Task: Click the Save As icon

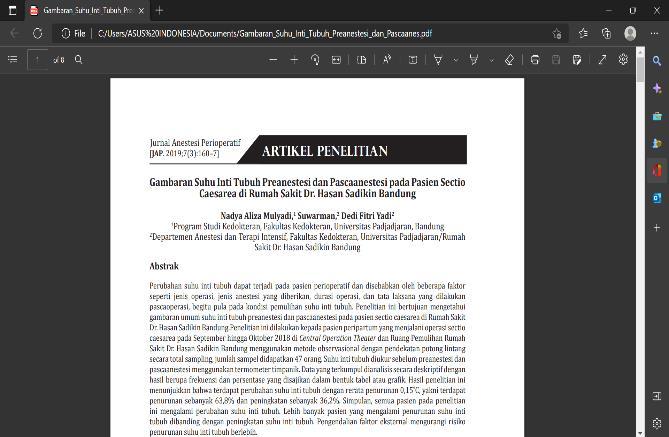Action: (x=577, y=60)
